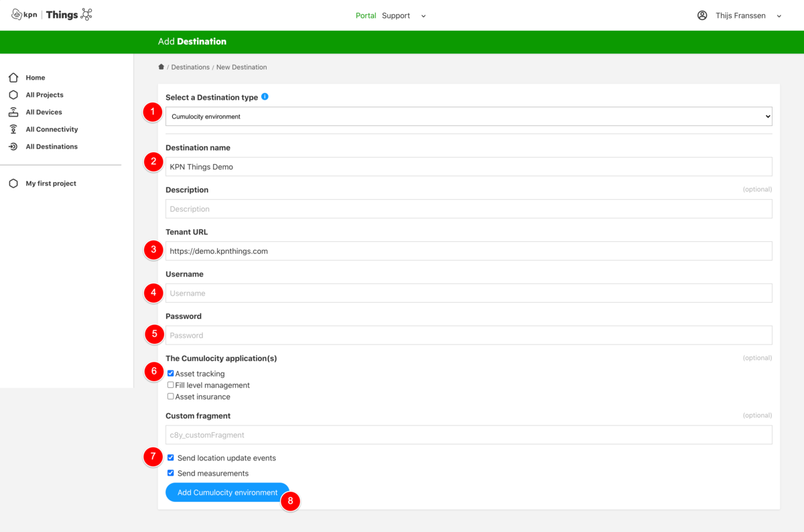Expand the Support menu chevron
This screenshot has height=532, width=804.
point(423,16)
